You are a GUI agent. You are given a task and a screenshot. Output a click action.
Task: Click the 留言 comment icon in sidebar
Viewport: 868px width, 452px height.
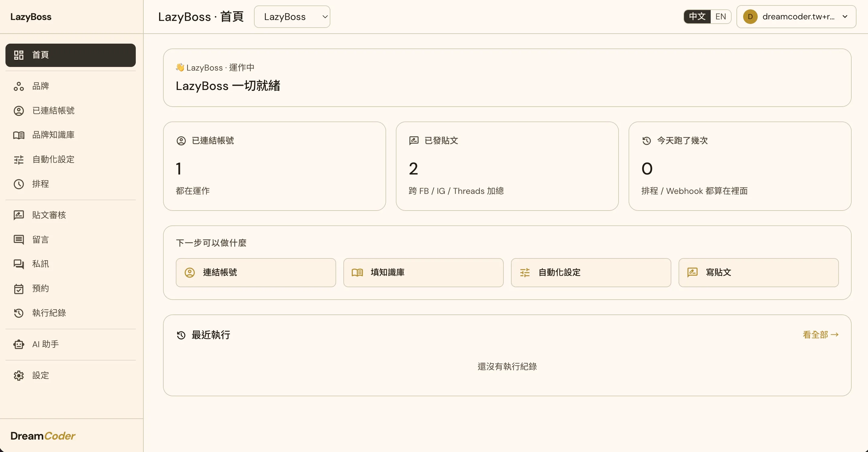tap(18, 240)
